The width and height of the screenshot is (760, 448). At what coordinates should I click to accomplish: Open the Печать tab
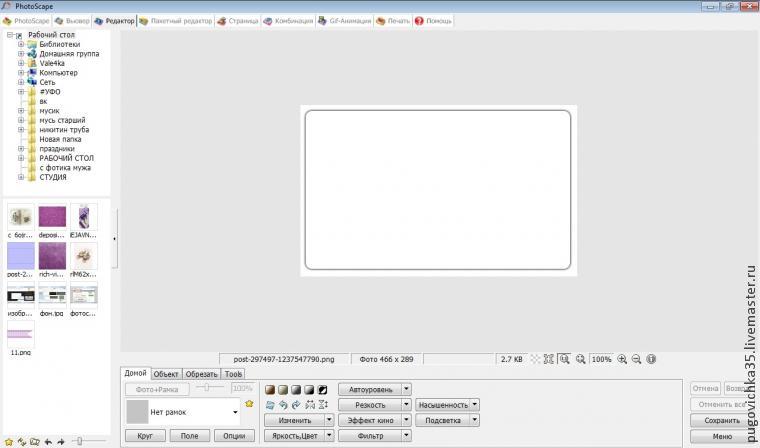393,21
